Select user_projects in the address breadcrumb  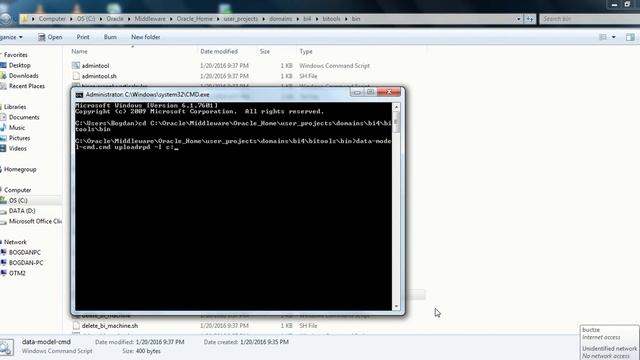pos(240,19)
